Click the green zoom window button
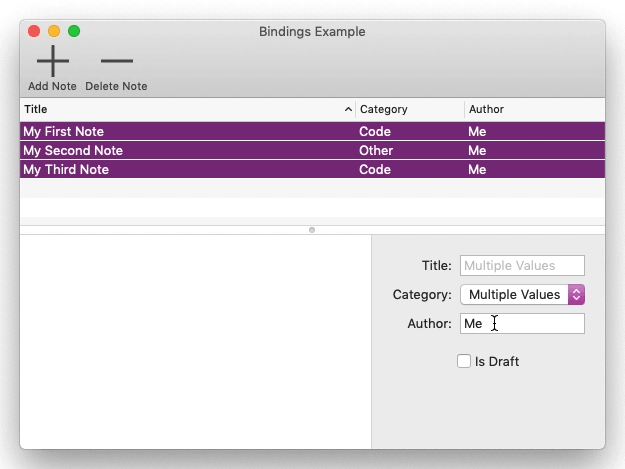This screenshot has height=469, width=625. pyautogui.click(x=74, y=31)
